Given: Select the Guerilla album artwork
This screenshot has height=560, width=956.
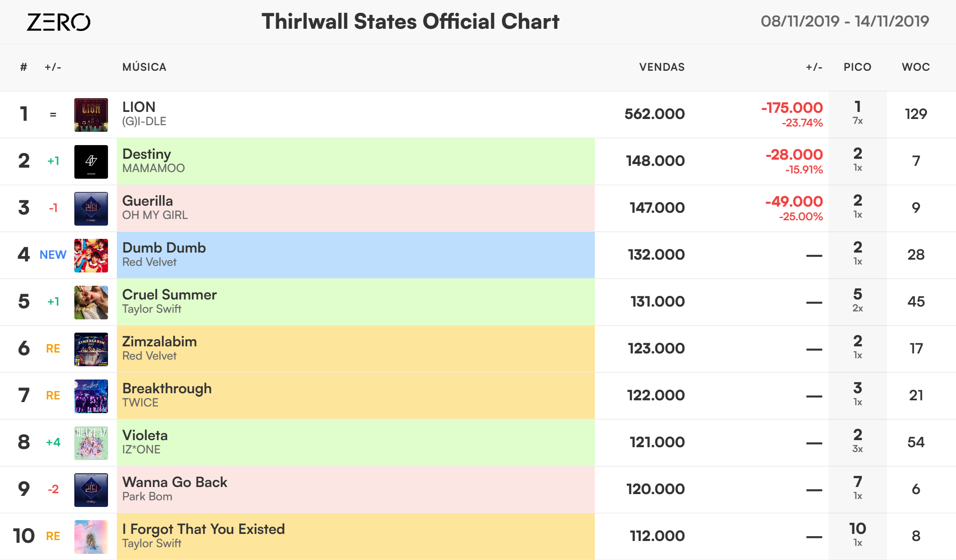Looking at the screenshot, I should (x=91, y=209).
